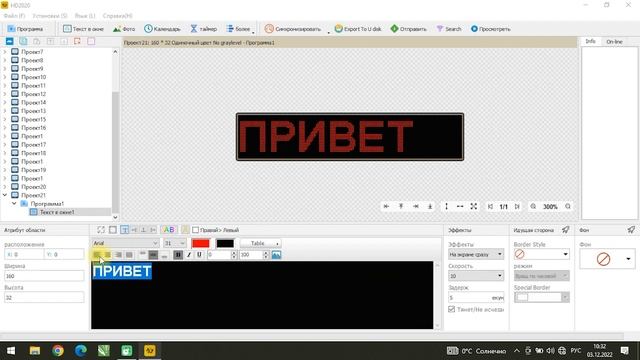The width and height of the screenshot is (640, 360).
Task: Align area to right edge icon
Action: (x=416, y=207)
